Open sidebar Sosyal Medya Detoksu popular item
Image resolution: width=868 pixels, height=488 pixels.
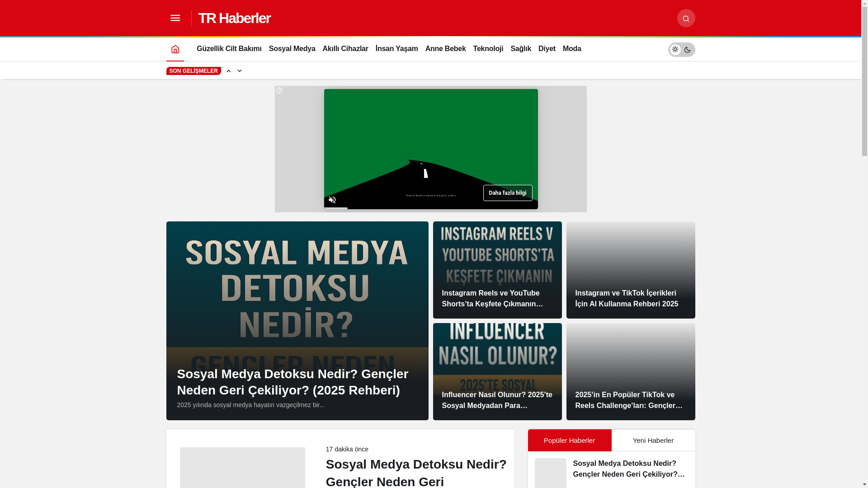click(x=629, y=469)
